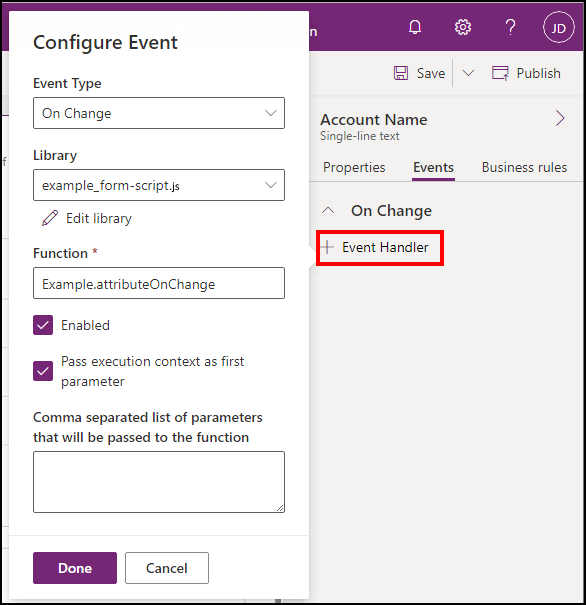Open the Event Type dropdown

coord(159,113)
